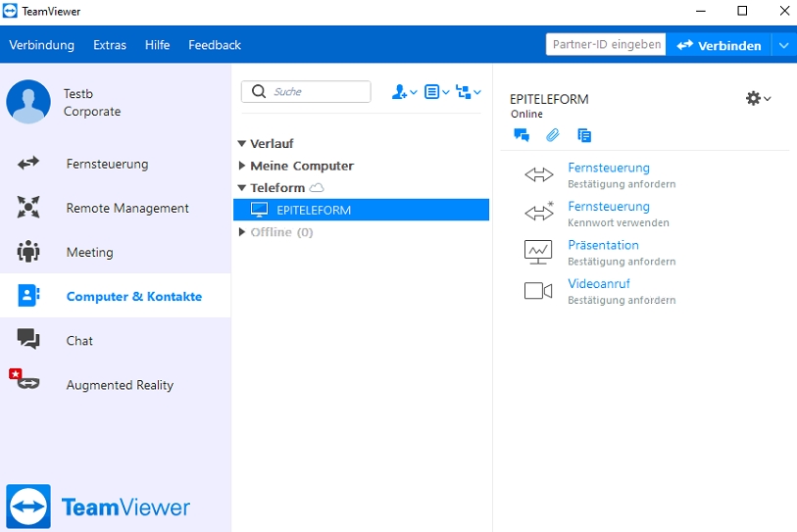Maximize the TeamViewer window
The image size is (797, 532).
[742, 11]
